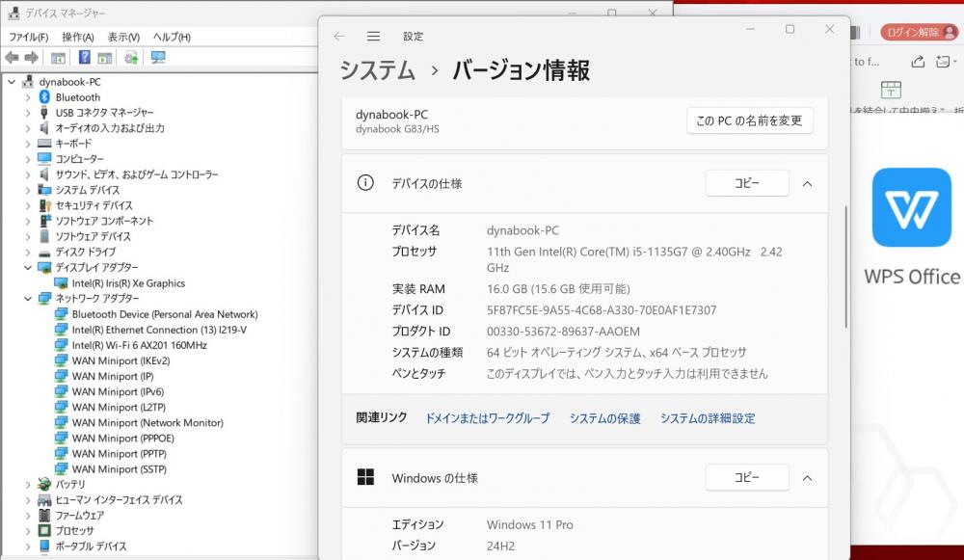Click the properties pane icon beside Help

[104, 58]
